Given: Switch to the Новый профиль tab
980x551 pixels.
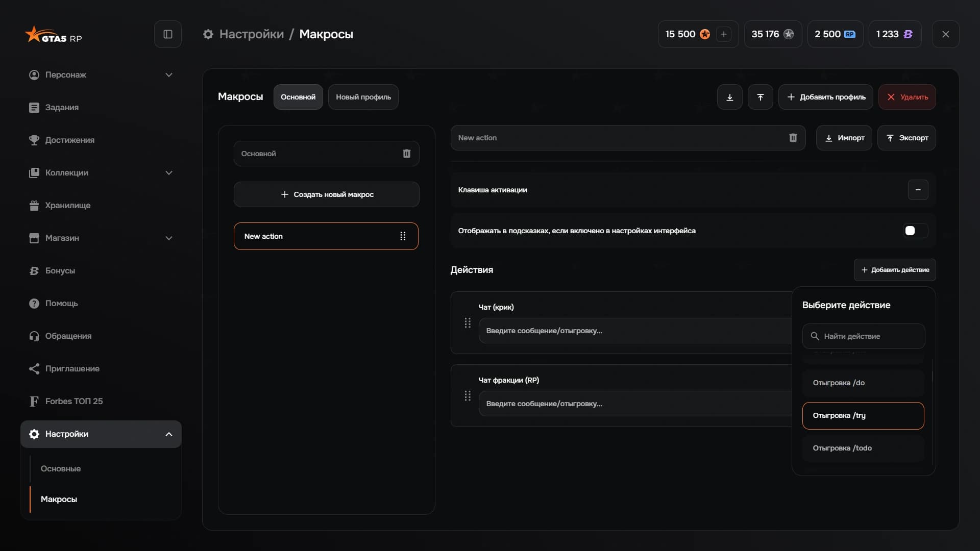Looking at the screenshot, I should pyautogui.click(x=363, y=97).
